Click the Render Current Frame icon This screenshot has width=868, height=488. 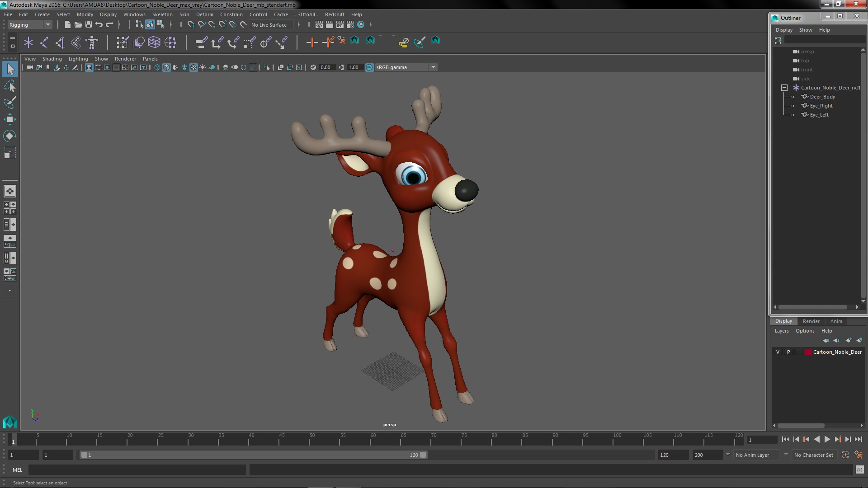(330, 24)
